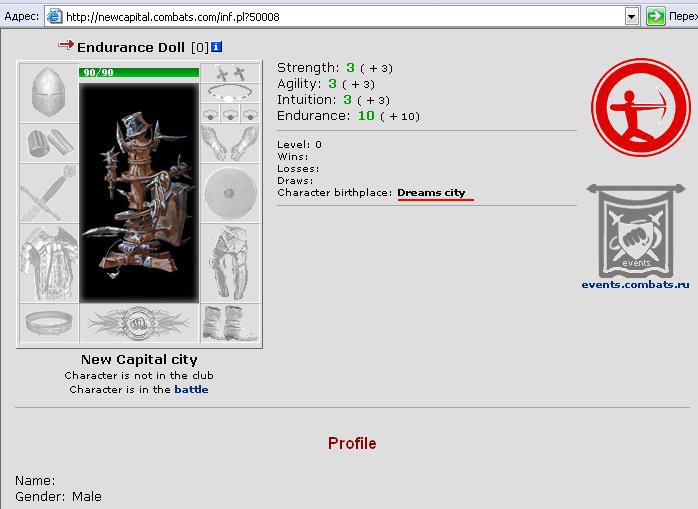The height and width of the screenshot is (509, 698).
Task: Click the Level: 0 text
Action: click(x=299, y=144)
